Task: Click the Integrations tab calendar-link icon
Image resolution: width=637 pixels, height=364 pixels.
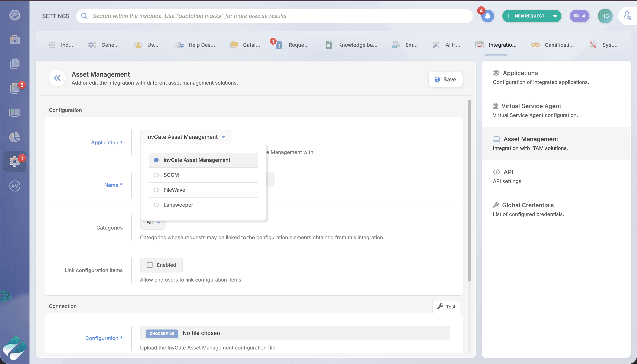Action: [x=479, y=45]
